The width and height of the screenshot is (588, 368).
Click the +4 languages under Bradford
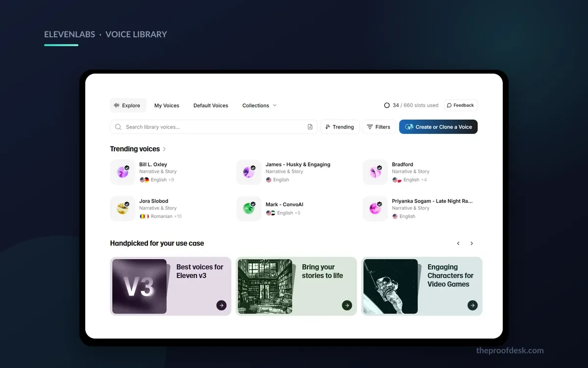coord(423,180)
